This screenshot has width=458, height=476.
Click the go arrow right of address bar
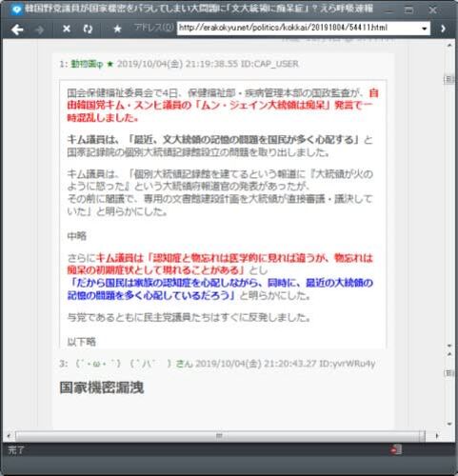[443, 29]
